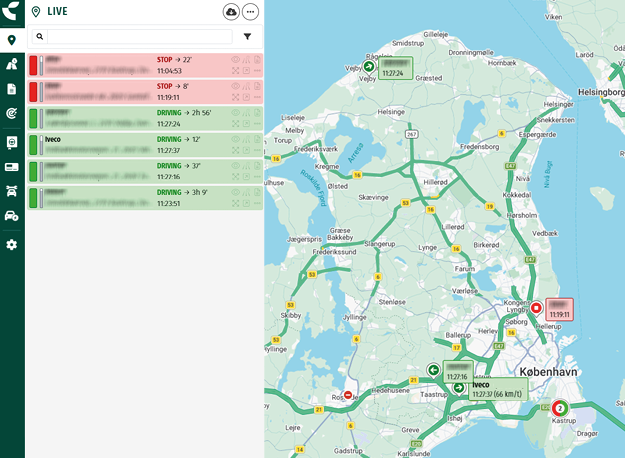Select the STOP 8' vehicle row
Viewport: 625px width, 458px height.
tap(145, 92)
